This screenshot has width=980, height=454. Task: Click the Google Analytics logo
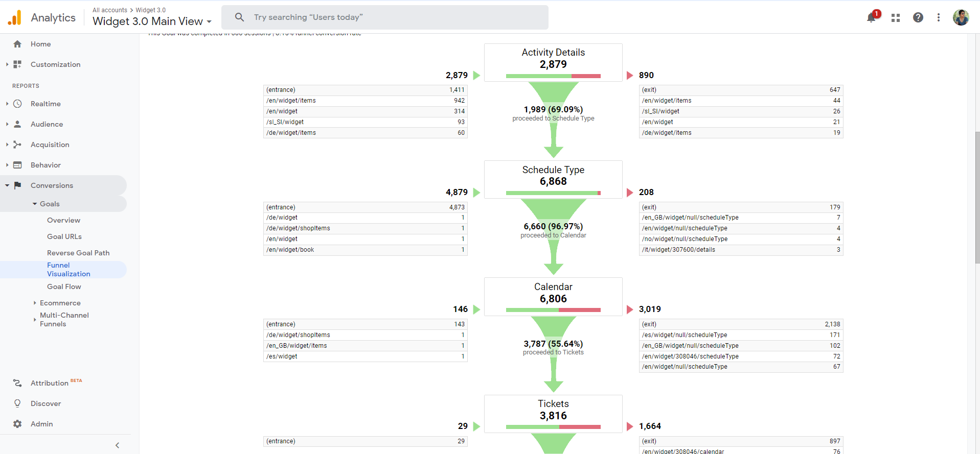pos(15,17)
